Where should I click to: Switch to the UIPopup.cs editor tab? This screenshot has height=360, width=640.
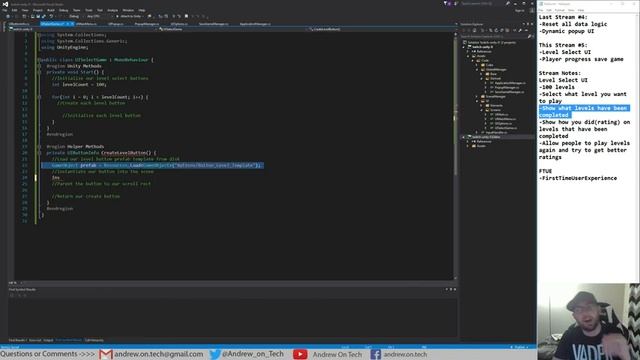[116, 24]
